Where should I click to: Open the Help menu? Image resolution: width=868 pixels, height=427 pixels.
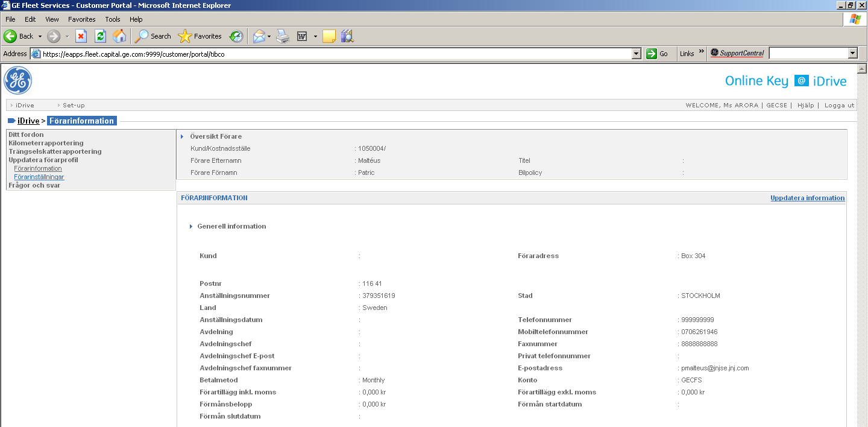click(x=136, y=19)
